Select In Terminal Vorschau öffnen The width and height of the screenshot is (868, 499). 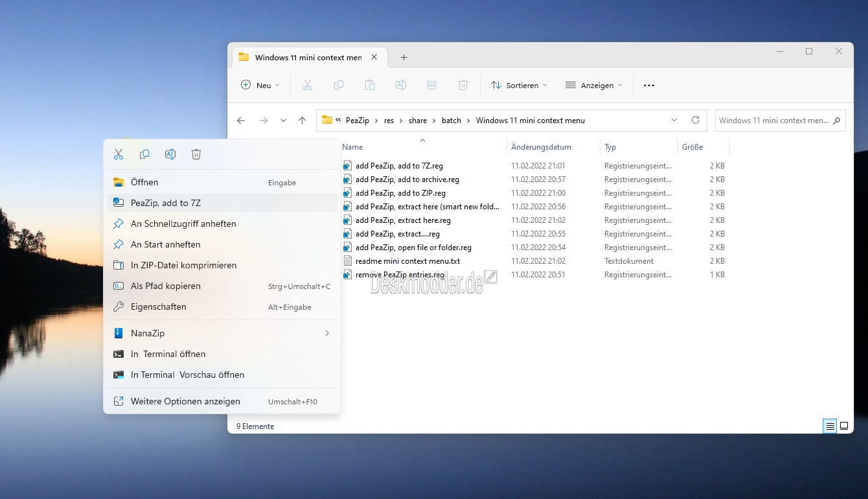point(222,375)
